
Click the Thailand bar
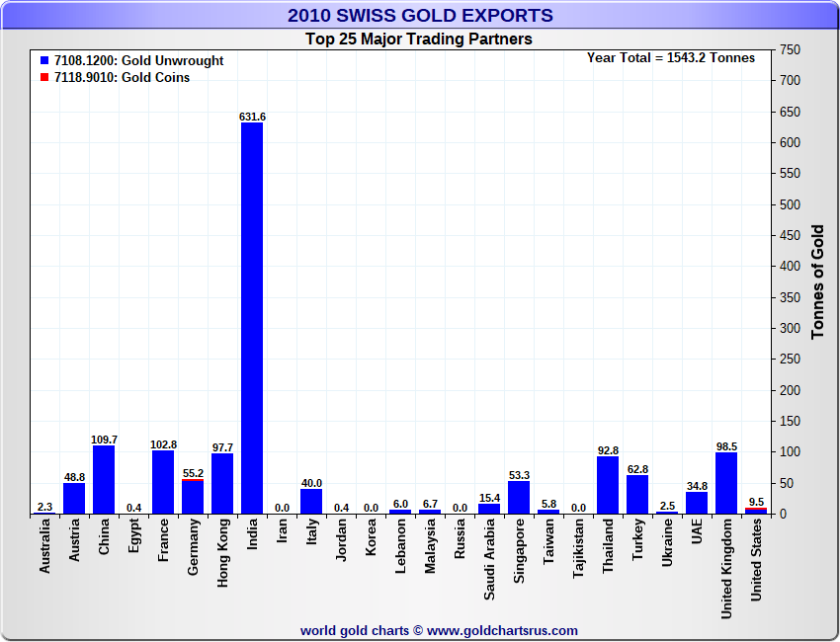(608, 486)
